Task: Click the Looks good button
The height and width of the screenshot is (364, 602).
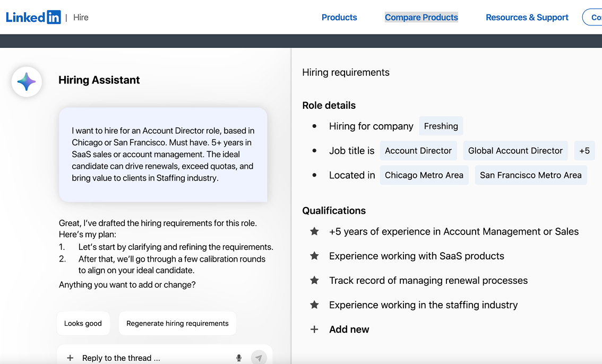Action: pyautogui.click(x=83, y=323)
